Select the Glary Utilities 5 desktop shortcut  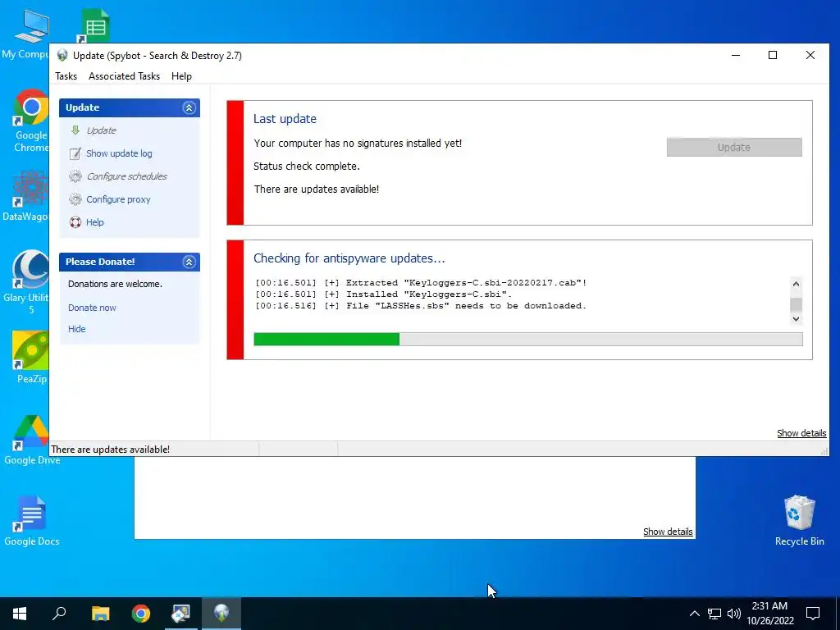30,283
